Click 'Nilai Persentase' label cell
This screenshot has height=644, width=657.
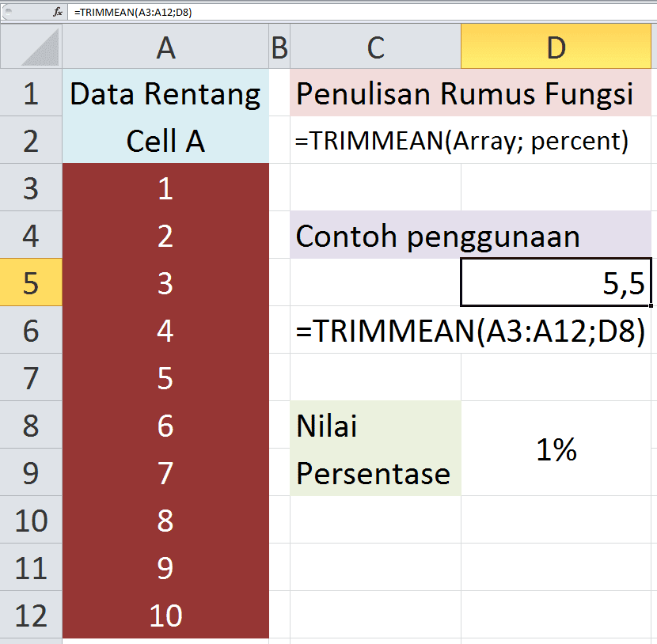(x=375, y=449)
